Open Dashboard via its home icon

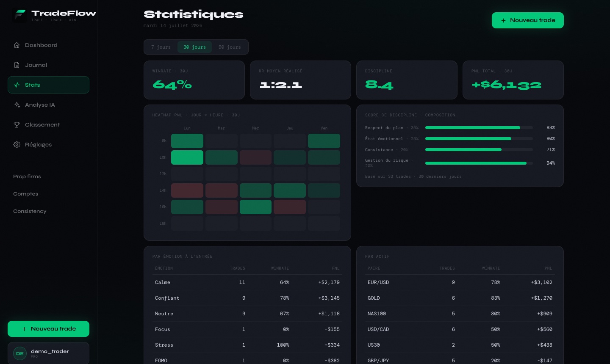click(17, 45)
